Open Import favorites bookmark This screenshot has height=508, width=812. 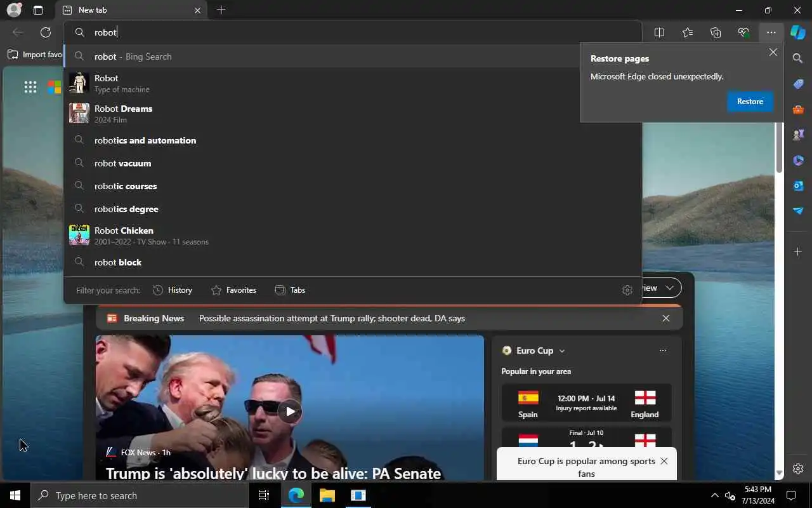pos(35,55)
